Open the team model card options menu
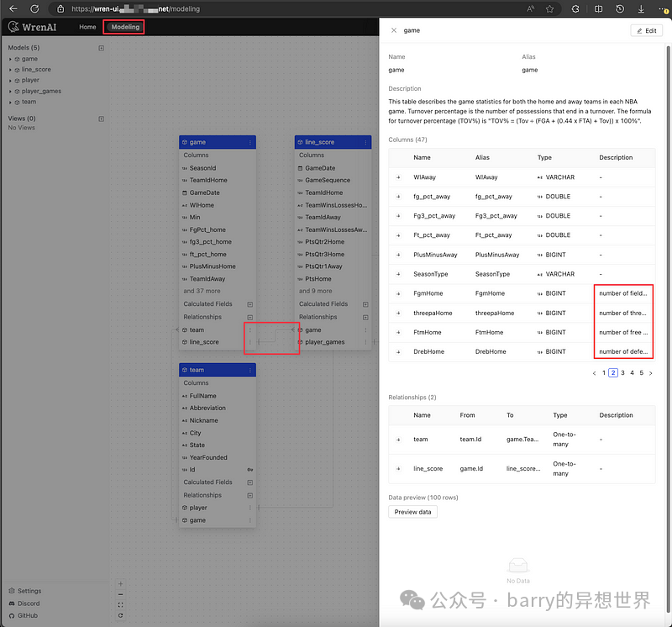The image size is (672, 627). click(x=249, y=370)
